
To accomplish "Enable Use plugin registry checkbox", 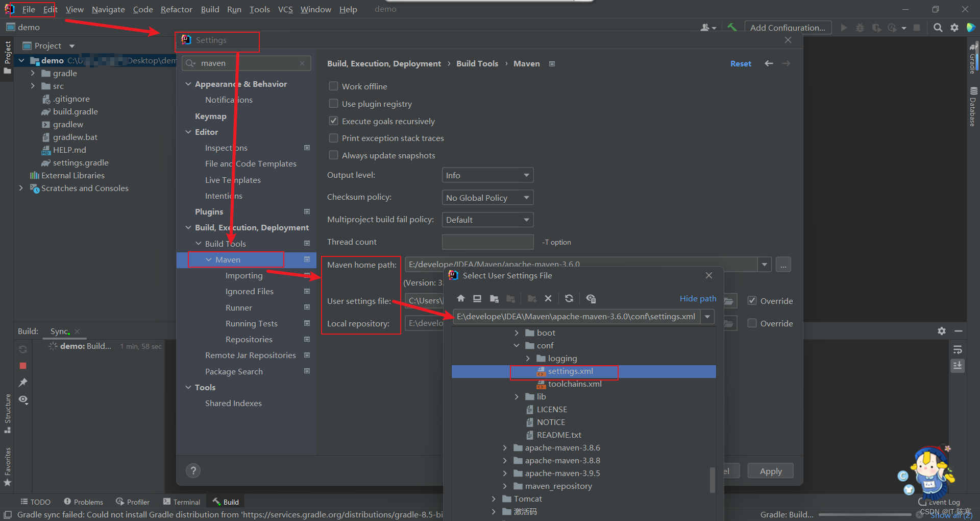I will (333, 103).
